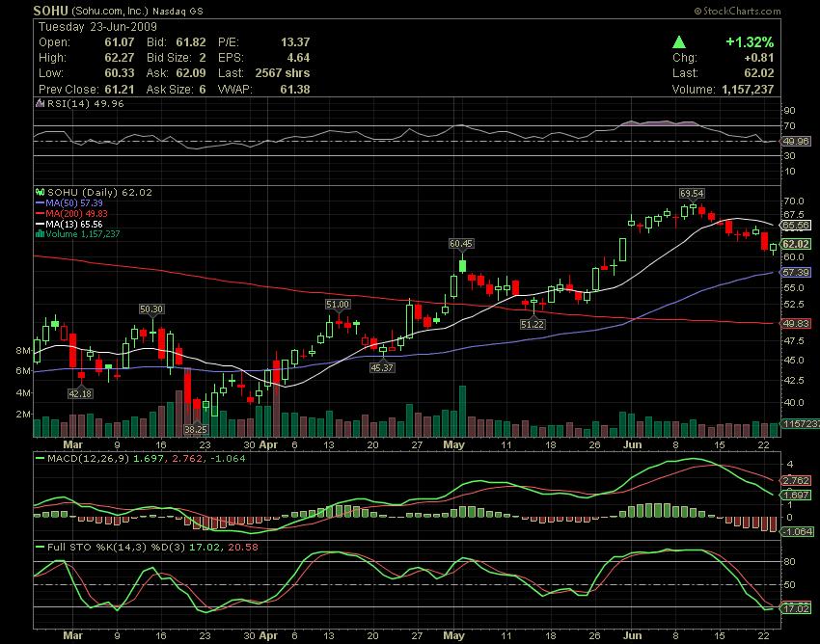The height and width of the screenshot is (644, 820).
Task: Click the 69.54 high price annotation
Action: point(692,194)
